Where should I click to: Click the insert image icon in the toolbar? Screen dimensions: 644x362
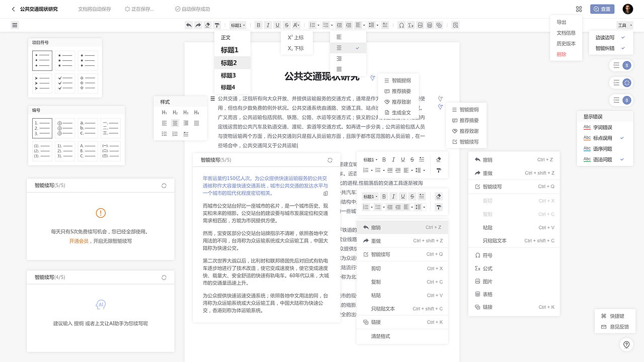click(x=420, y=25)
